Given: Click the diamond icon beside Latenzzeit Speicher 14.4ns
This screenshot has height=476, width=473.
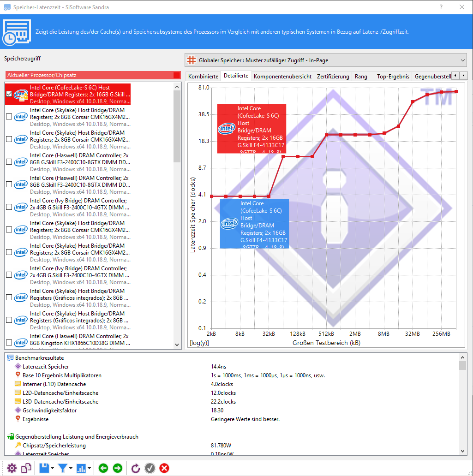Looking at the screenshot, I should [x=18, y=366].
